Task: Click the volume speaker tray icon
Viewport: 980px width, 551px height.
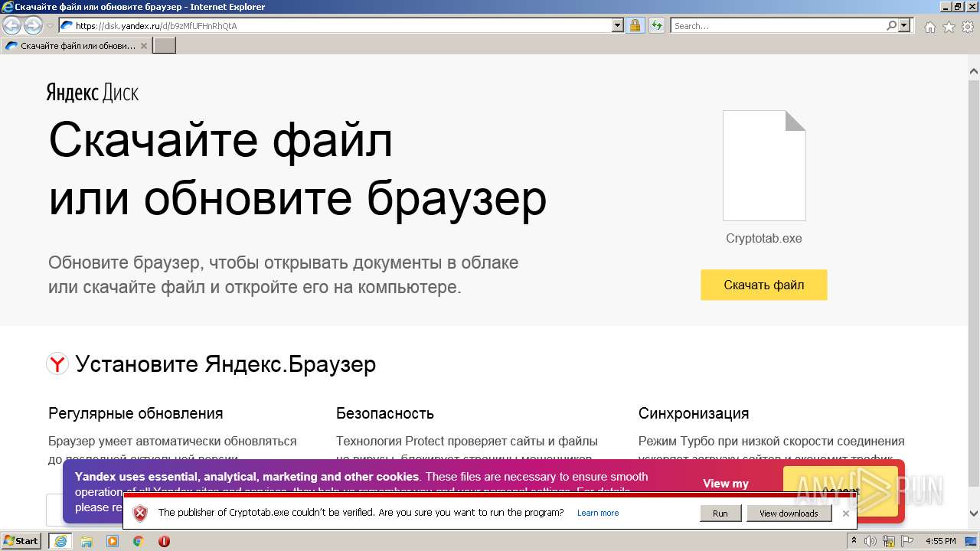Action: [x=871, y=541]
